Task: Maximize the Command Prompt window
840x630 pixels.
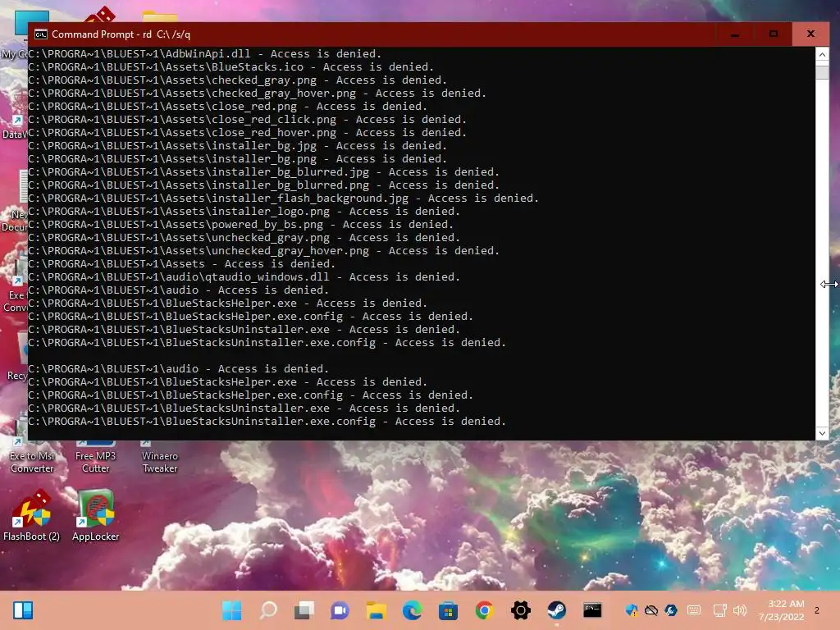Action: [x=773, y=34]
